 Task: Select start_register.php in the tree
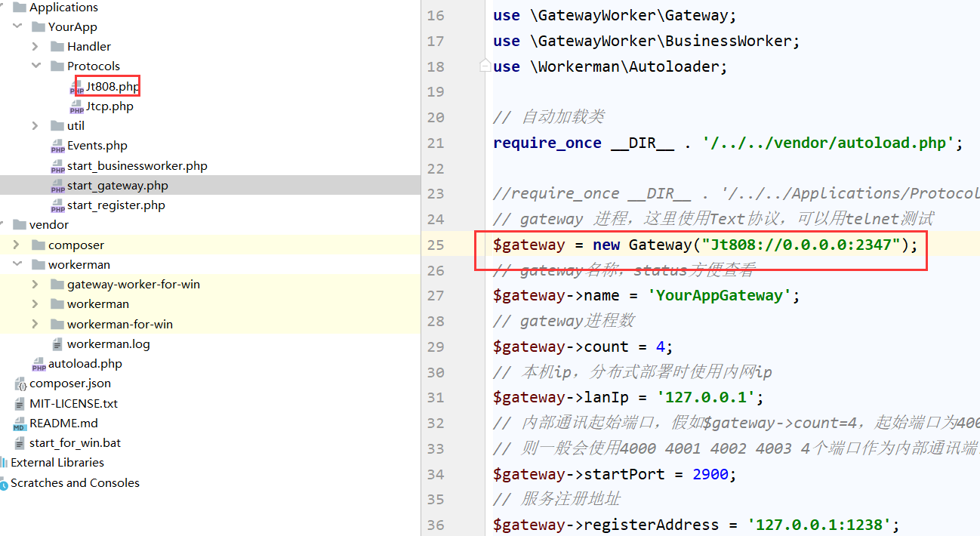pos(116,205)
